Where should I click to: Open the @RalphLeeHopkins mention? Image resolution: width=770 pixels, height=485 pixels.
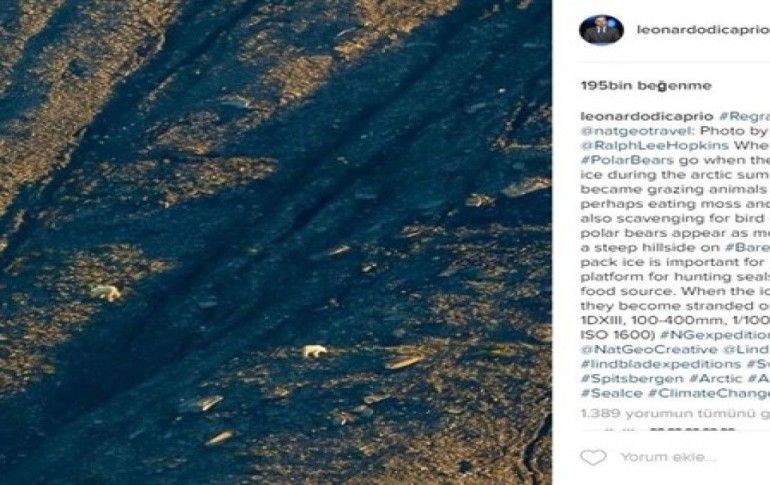tap(655, 145)
